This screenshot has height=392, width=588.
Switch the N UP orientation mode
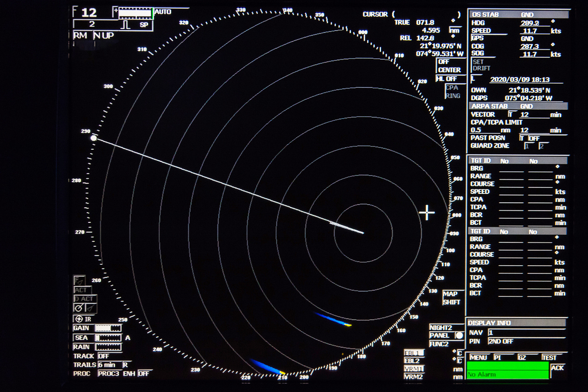104,35
